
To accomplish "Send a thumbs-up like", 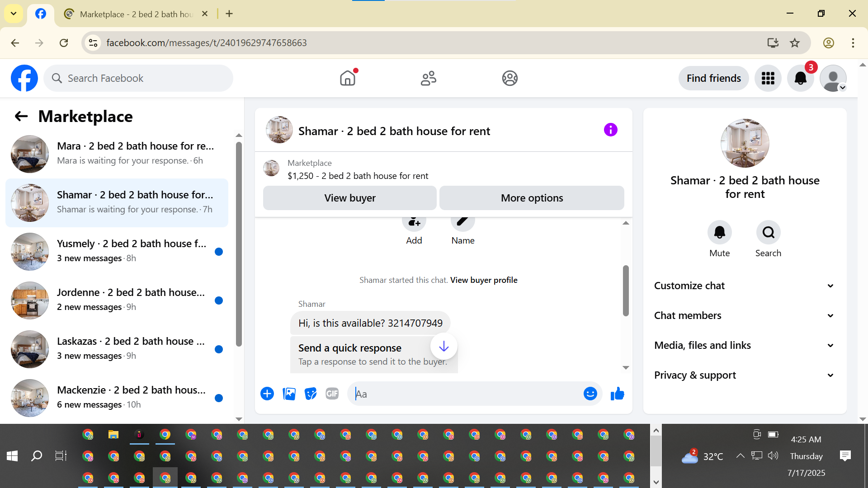I will click(617, 394).
